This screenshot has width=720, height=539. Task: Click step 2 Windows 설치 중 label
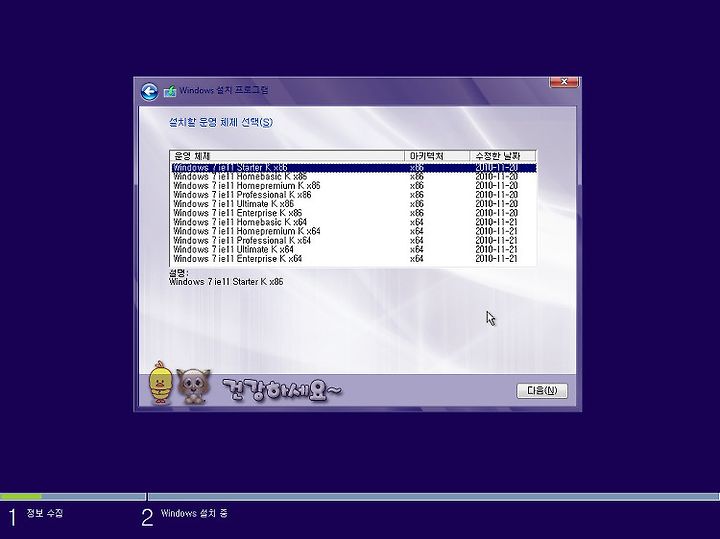pos(194,513)
